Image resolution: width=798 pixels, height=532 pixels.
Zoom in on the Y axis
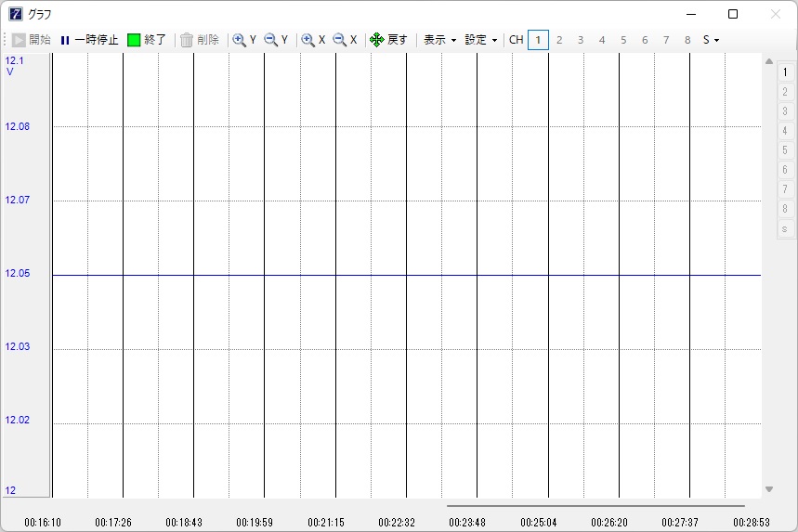tap(244, 40)
